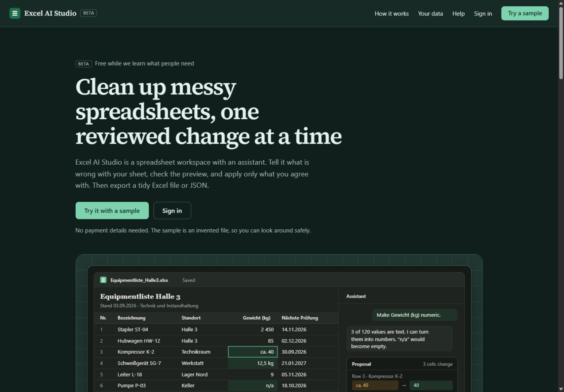This screenshot has height=392, width=564.
Task: Click the 'Technikraum' location cell
Action: (x=196, y=352)
